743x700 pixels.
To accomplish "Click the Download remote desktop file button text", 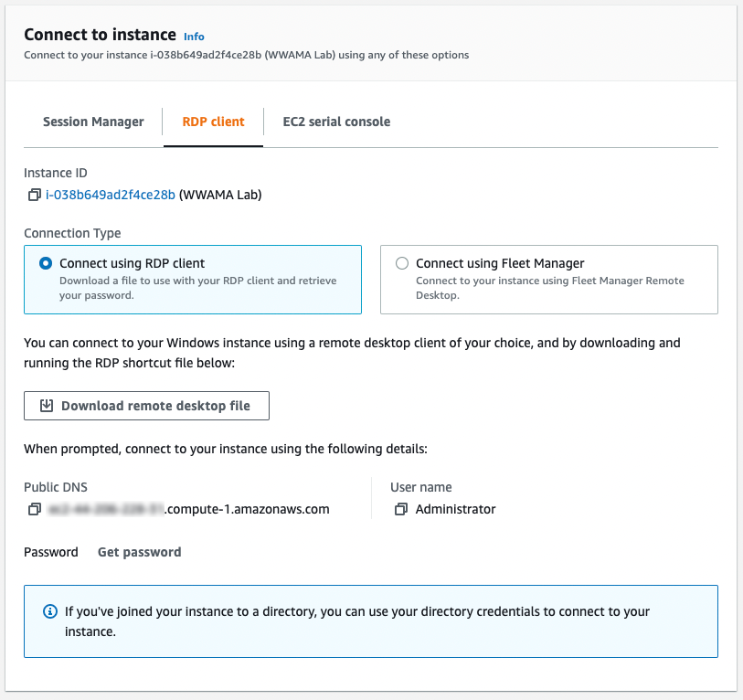I will pyautogui.click(x=155, y=406).
